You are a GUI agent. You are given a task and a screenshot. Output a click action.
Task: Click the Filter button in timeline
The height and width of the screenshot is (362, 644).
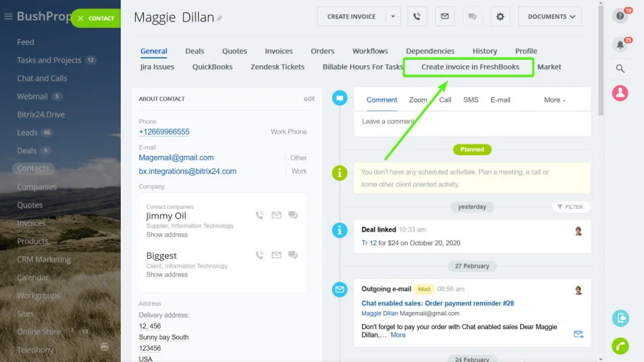click(570, 207)
